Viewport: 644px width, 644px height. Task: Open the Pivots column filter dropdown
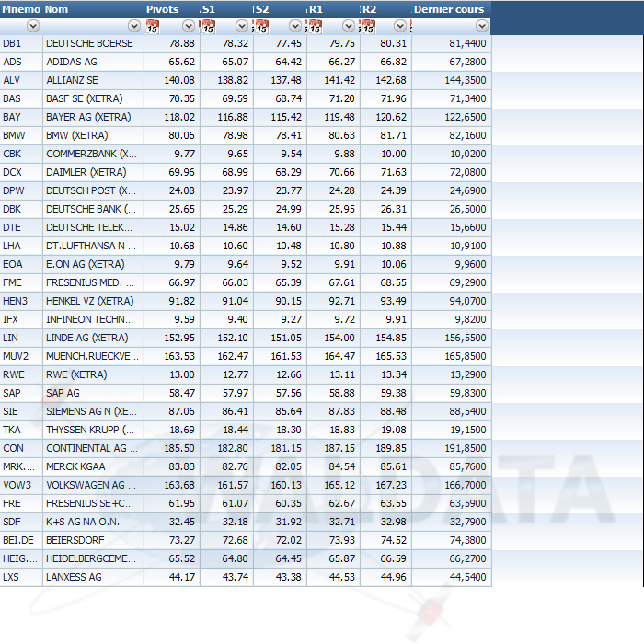188,27
